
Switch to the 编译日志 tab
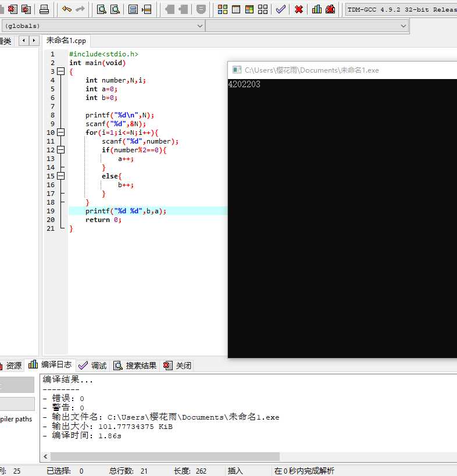[x=51, y=364]
